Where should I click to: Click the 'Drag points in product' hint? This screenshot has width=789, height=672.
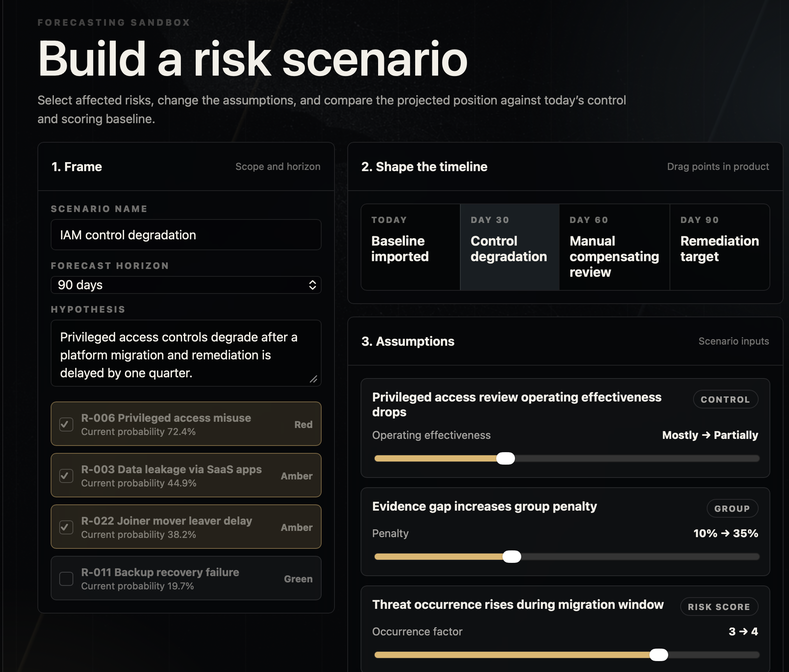[718, 166]
